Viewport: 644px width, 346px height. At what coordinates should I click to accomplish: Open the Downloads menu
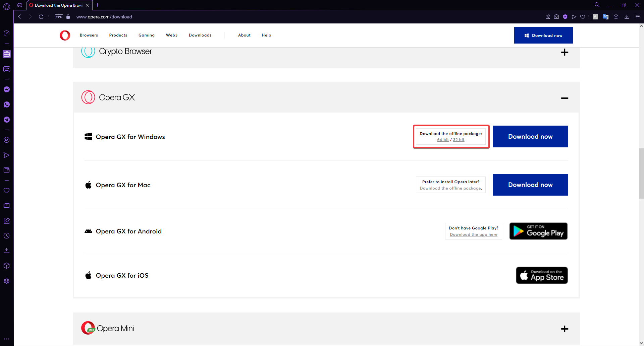click(x=200, y=35)
